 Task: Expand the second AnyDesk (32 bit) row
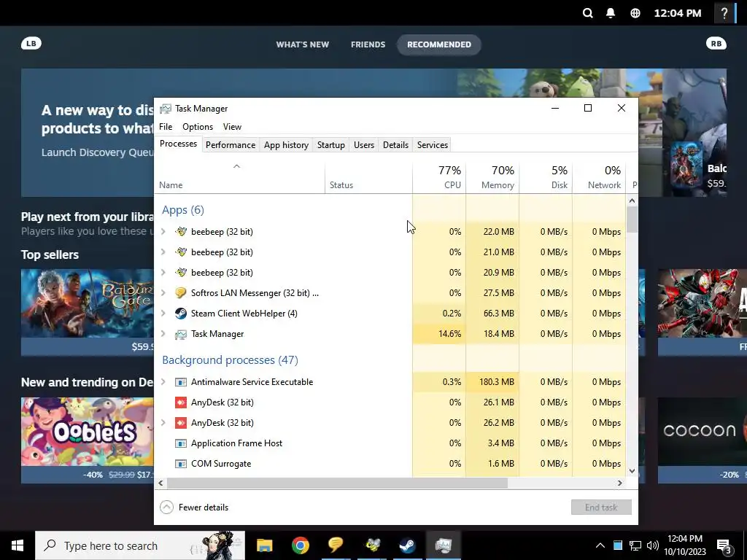click(x=163, y=423)
